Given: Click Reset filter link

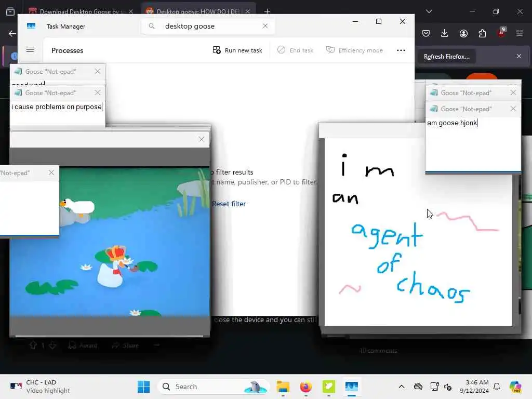Looking at the screenshot, I should [x=229, y=204].
